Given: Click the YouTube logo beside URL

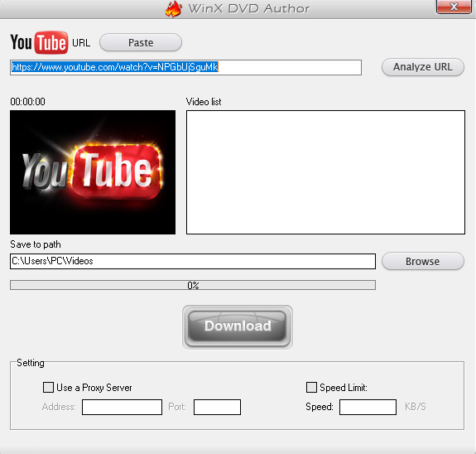Looking at the screenshot, I should 39,42.
